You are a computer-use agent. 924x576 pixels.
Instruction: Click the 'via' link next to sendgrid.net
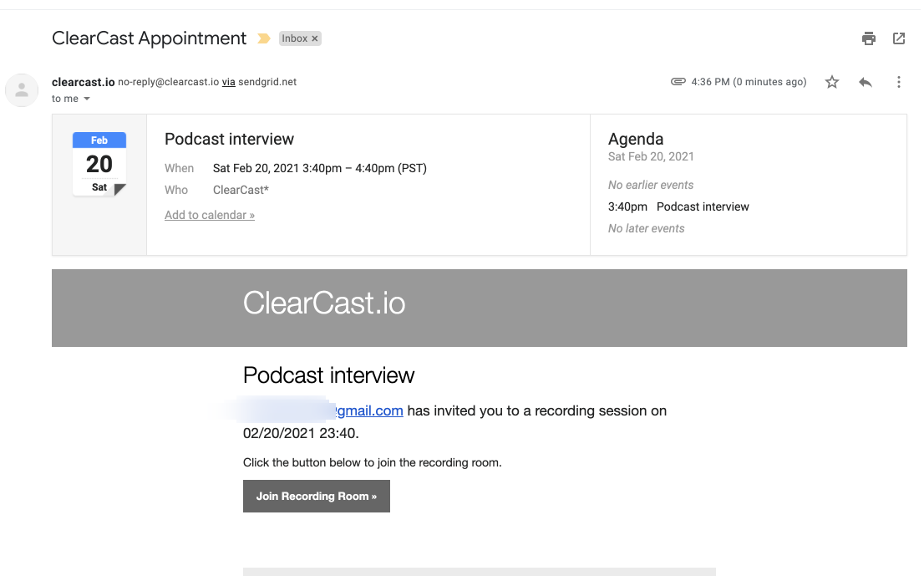229,82
